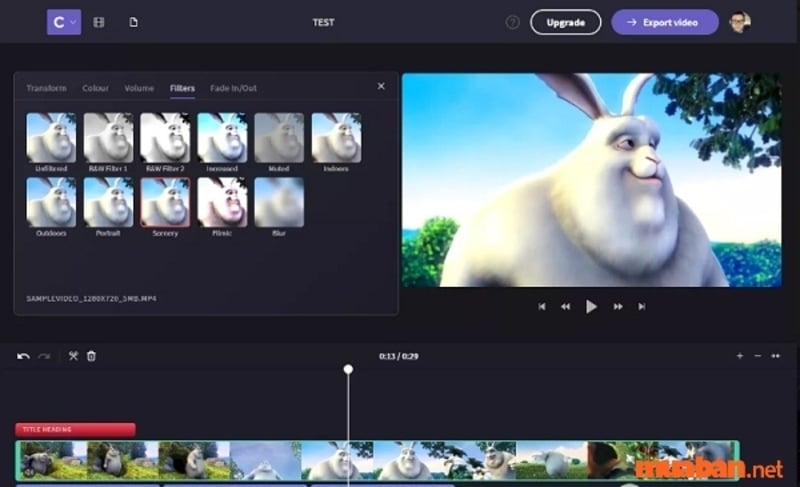Apply the B&W Filter 1 thumbnail
The width and height of the screenshot is (800, 487).
(x=108, y=138)
